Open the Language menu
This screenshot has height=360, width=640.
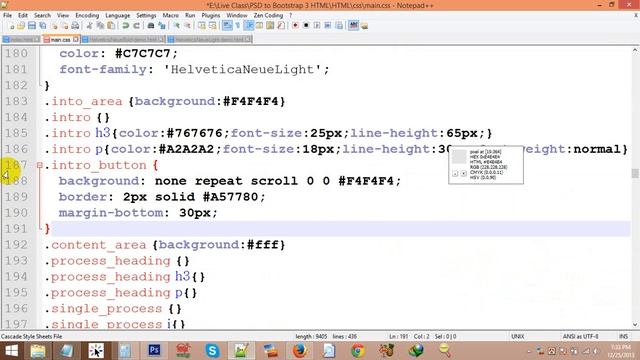click(118, 16)
